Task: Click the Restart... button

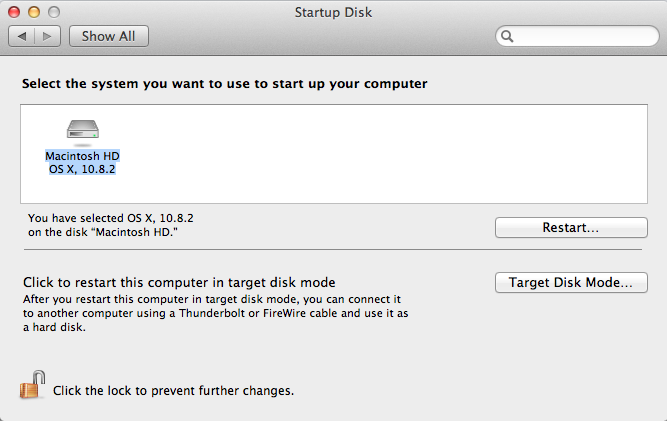Action: click(570, 228)
